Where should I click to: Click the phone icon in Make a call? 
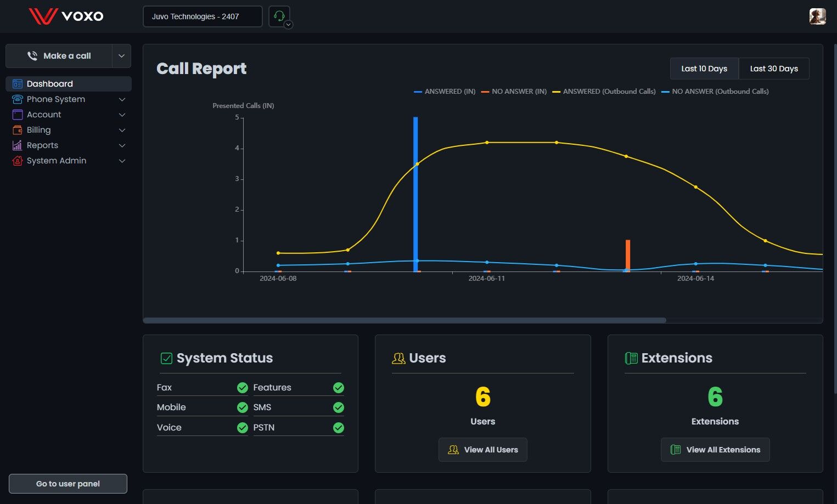pyautogui.click(x=32, y=56)
